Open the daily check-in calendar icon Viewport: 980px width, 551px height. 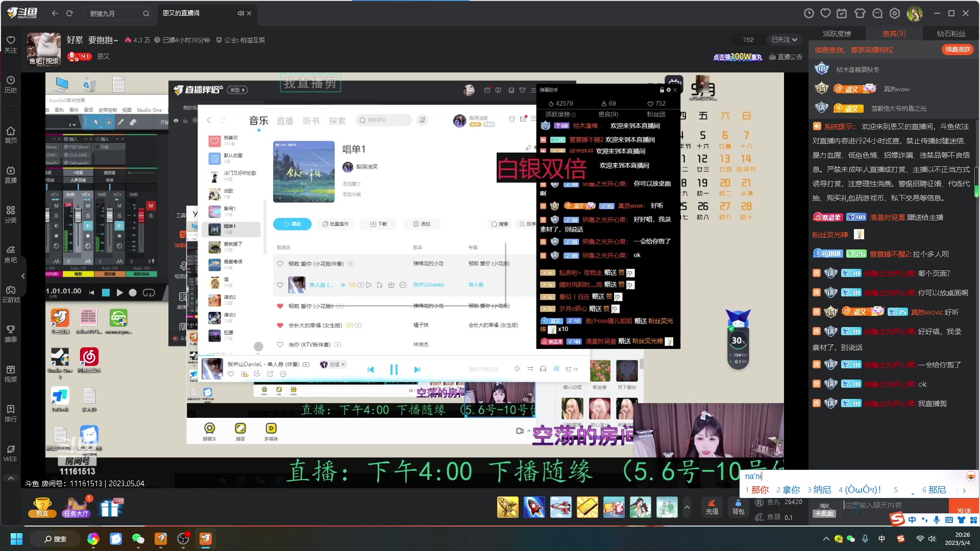coord(842,13)
